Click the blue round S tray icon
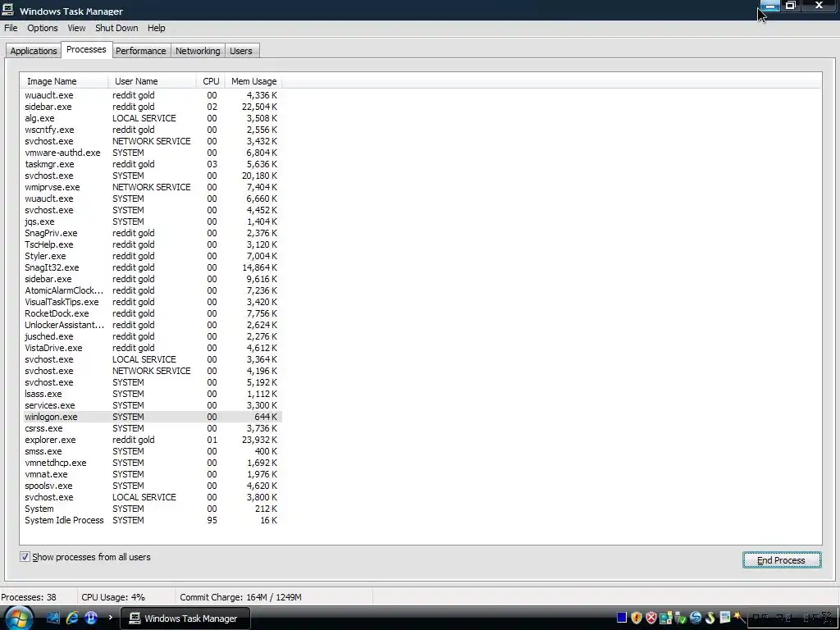Viewport: 840px width, 630px height. tap(696, 618)
